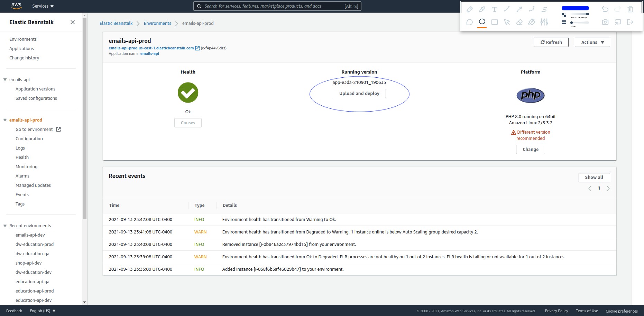This screenshot has height=316, width=644.
Task: Click the line size stack icon
Action: [564, 22]
